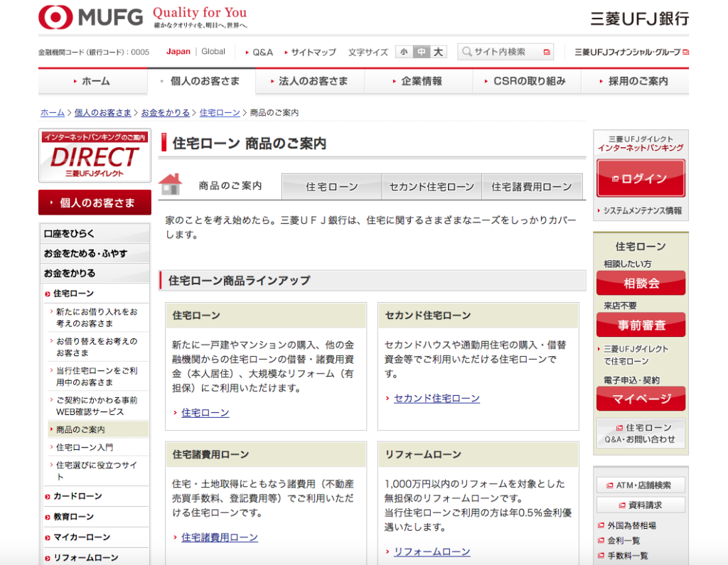Keep 中 medium text size selected
Viewport: 728px width, 565px height.
point(420,51)
